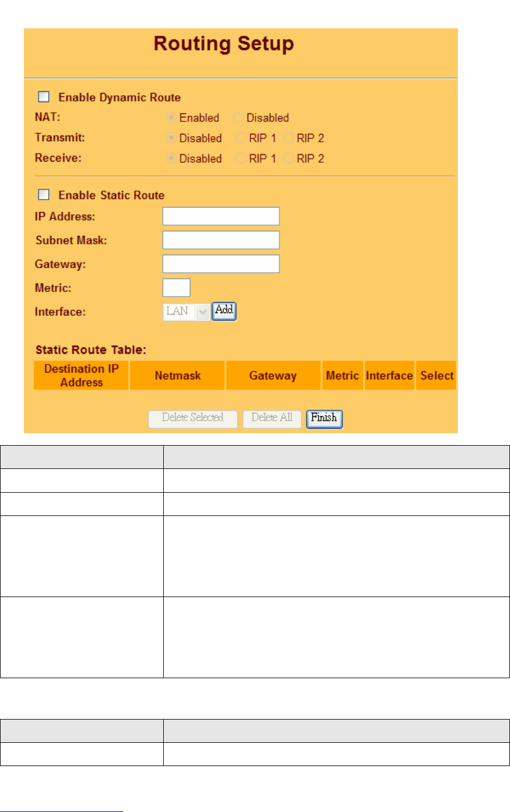Open the Interface LAN dropdown
Screen dimensions: 510x812
186,311
